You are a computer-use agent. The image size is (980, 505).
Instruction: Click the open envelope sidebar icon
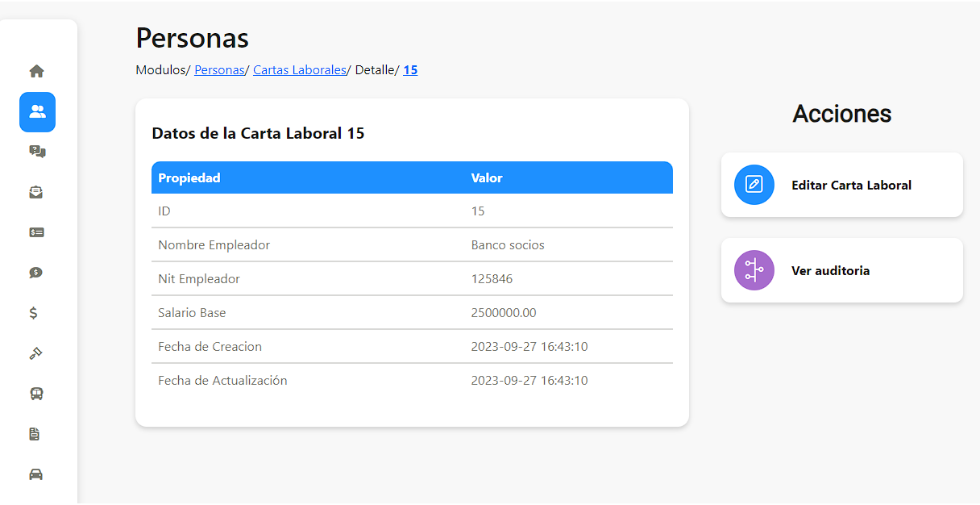[36, 192]
